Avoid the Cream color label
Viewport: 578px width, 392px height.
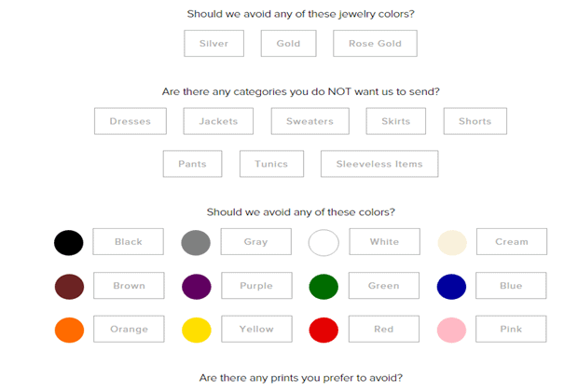coord(511,242)
